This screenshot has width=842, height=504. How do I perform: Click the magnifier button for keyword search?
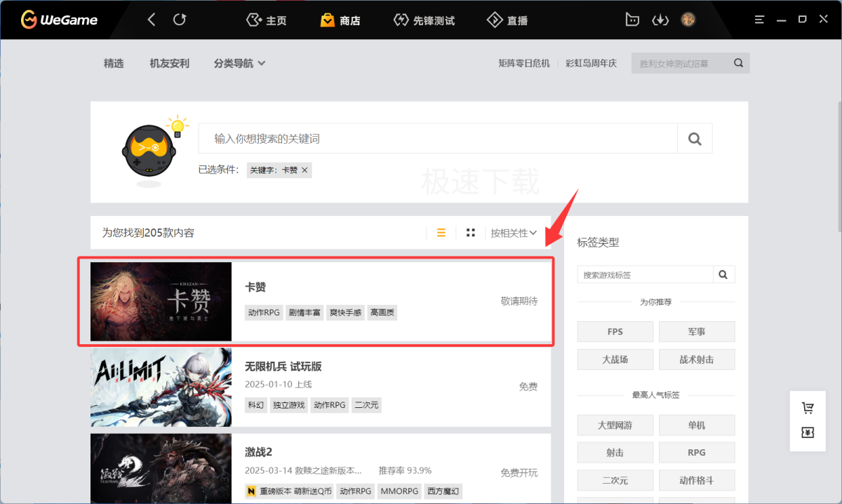tap(695, 139)
